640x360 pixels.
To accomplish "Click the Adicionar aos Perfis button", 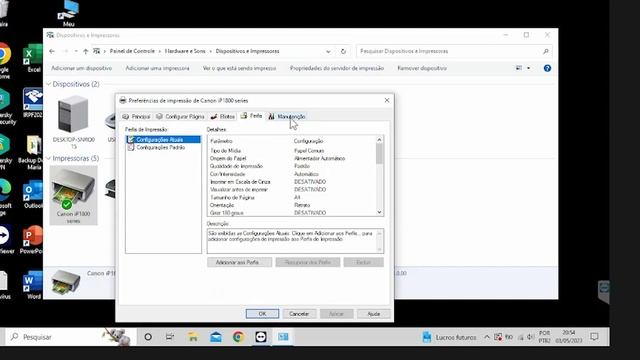I will (x=239, y=262).
